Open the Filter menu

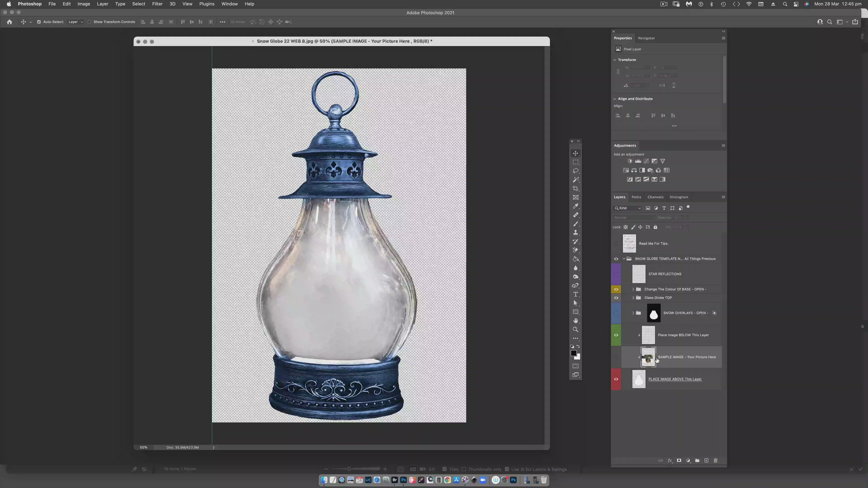(x=157, y=4)
